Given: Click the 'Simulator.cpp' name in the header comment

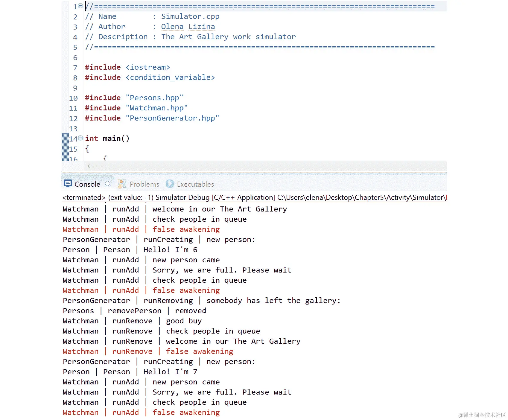Looking at the screenshot, I should click(190, 16).
